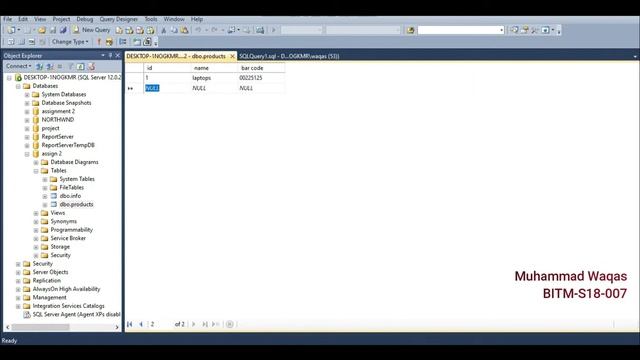Click the Copy icon in toolbar

(174, 30)
